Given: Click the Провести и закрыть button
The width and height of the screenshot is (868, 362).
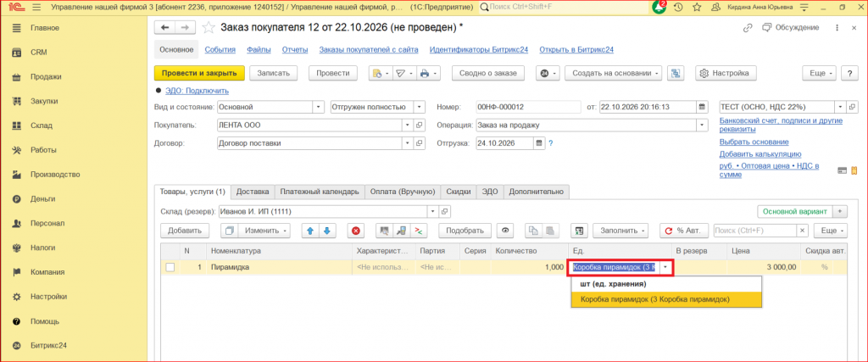Looking at the screenshot, I should [199, 73].
